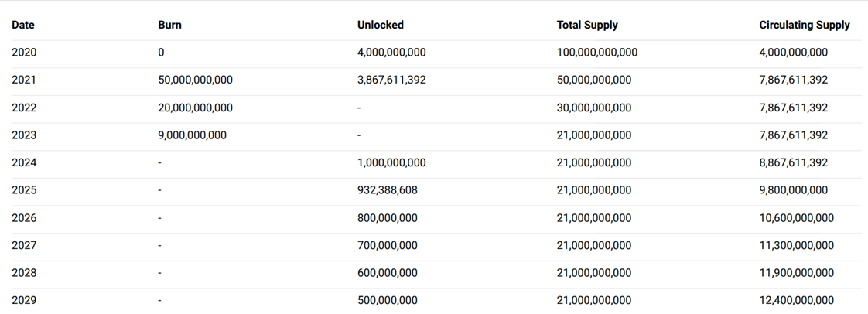Click the 2027 circulating supply 11,300,000,000
Viewport: 868px width, 314px height.
796,246
